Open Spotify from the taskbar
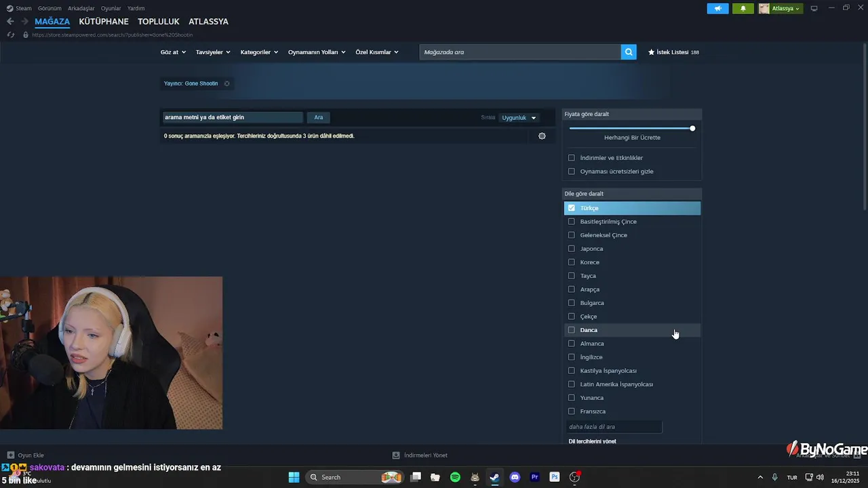 tap(455, 477)
